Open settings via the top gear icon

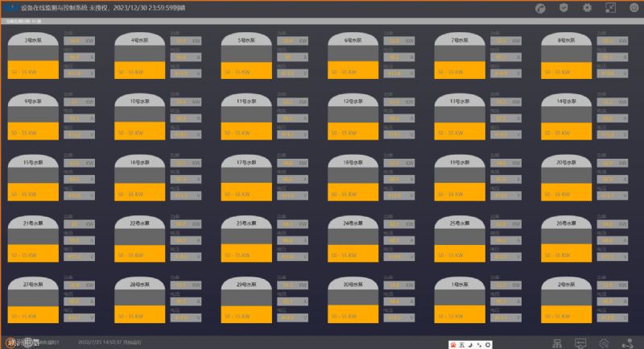[x=587, y=7]
